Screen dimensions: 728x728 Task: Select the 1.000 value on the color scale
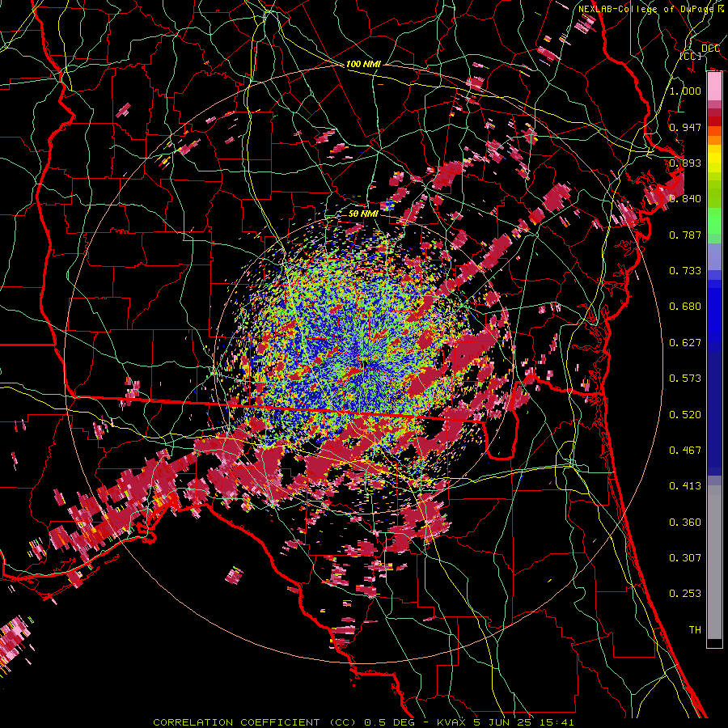tap(685, 91)
